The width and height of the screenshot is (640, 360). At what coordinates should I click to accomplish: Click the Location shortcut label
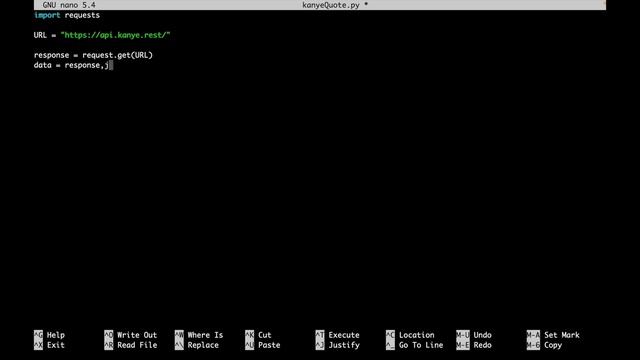coord(417,335)
